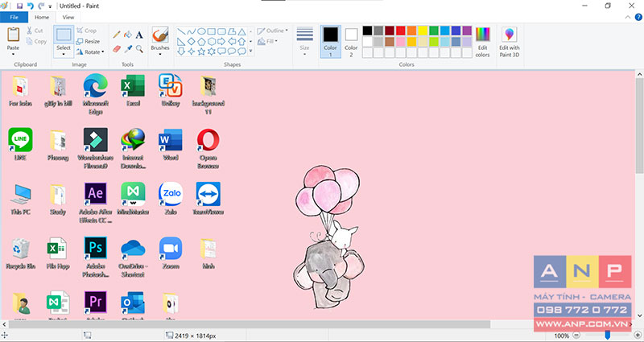Select the Text tool

139,35
